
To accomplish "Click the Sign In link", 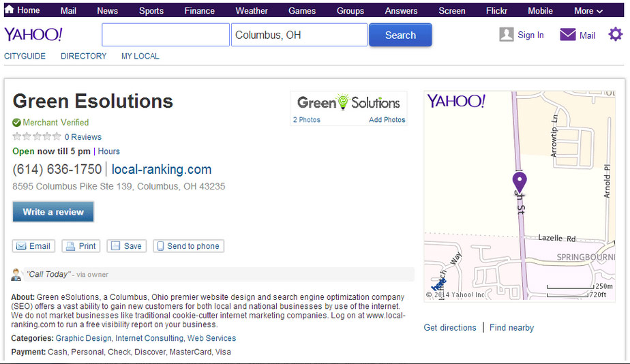I will tap(530, 35).
